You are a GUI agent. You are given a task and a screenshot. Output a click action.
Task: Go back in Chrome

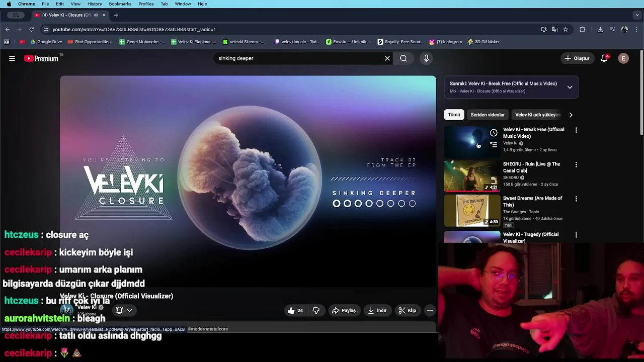point(7,29)
